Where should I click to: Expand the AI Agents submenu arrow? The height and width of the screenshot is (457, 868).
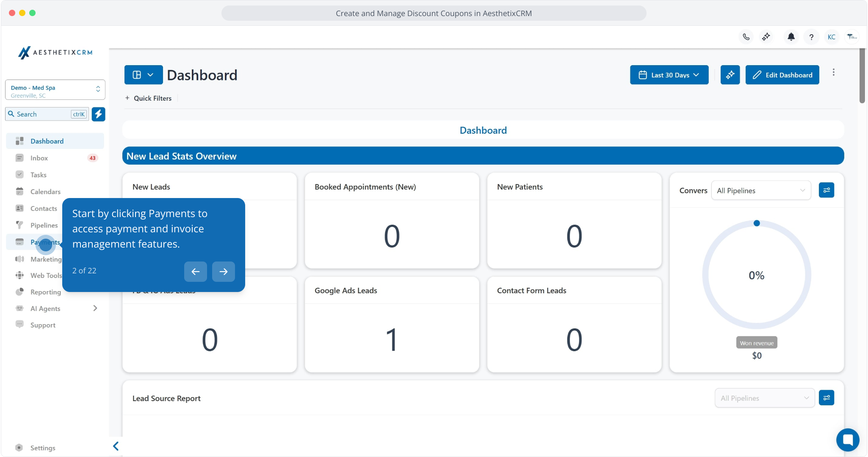tap(95, 308)
